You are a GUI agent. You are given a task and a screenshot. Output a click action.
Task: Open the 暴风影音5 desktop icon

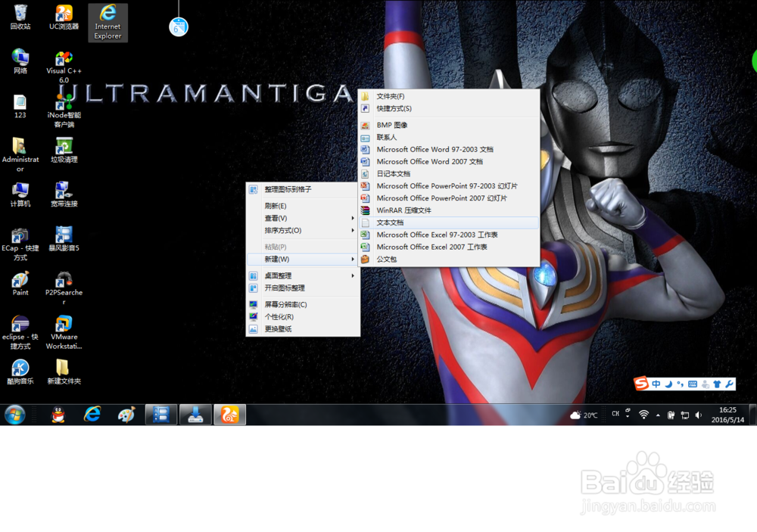64,239
